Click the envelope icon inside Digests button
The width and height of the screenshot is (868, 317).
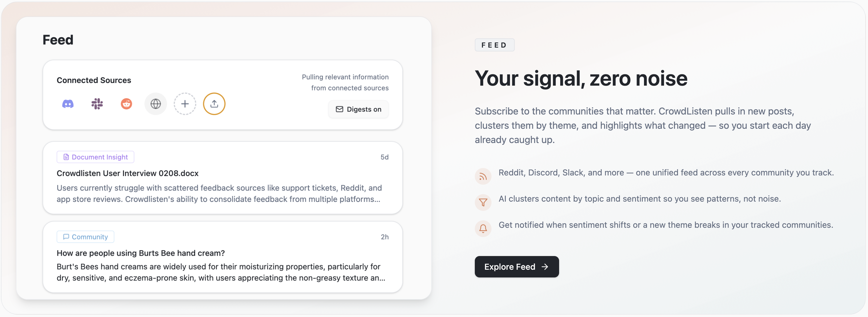coord(339,109)
